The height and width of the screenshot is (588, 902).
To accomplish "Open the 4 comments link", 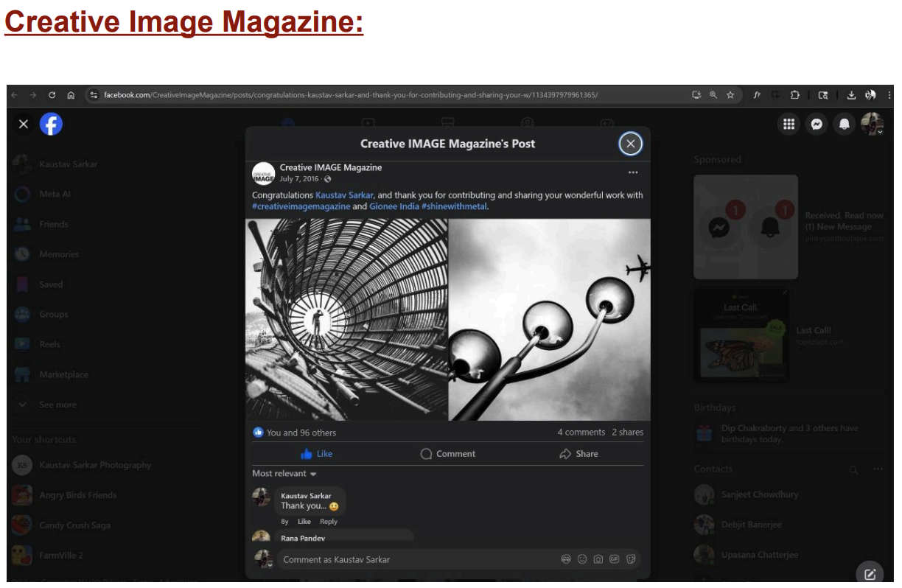I will point(580,433).
